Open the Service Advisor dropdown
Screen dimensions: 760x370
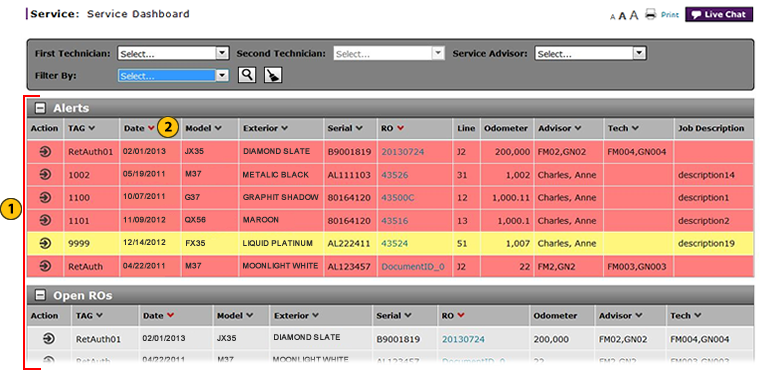tap(591, 54)
